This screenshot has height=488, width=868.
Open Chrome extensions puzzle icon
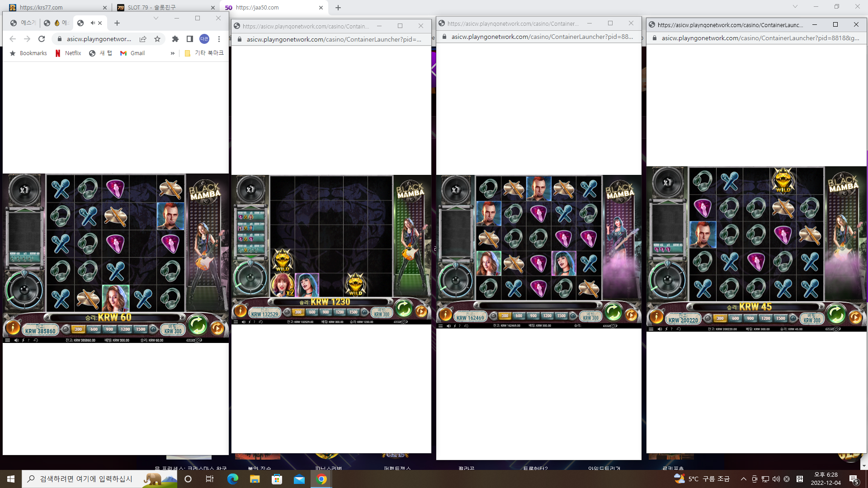[175, 39]
